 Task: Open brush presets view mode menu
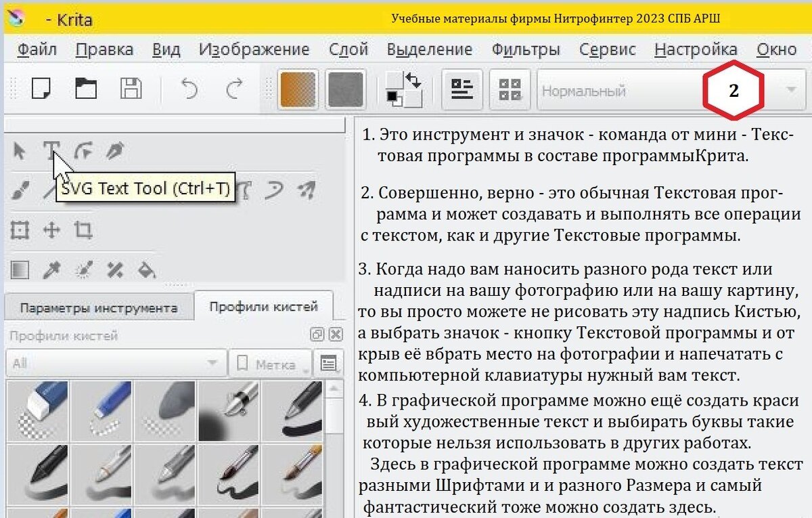329,364
